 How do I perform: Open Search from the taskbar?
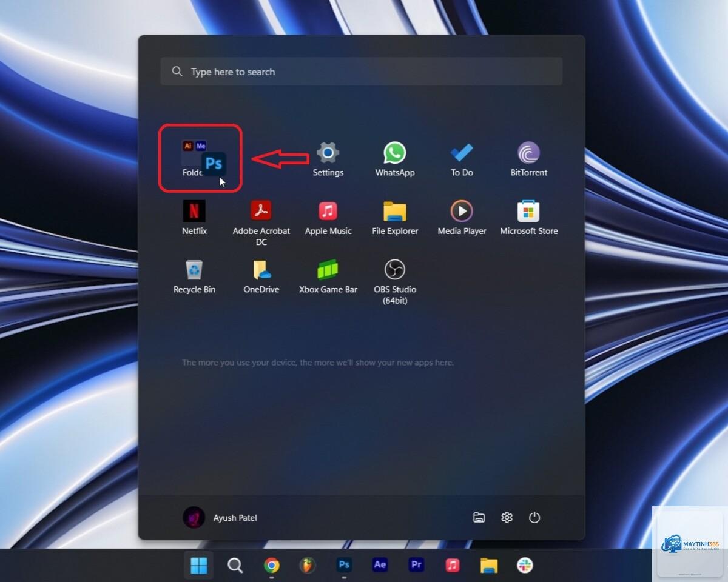click(235, 565)
